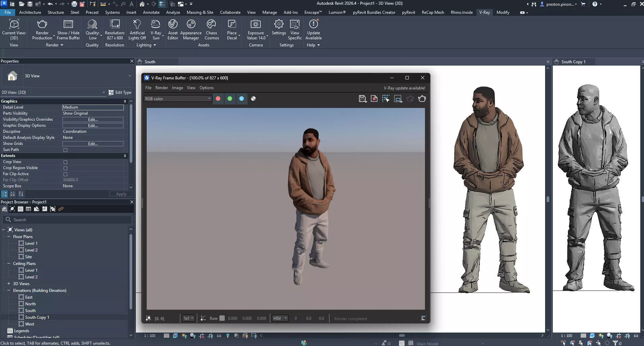Switch to the South Copy 1 view tab
The image size is (644, 346).
[x=573, y=62]
